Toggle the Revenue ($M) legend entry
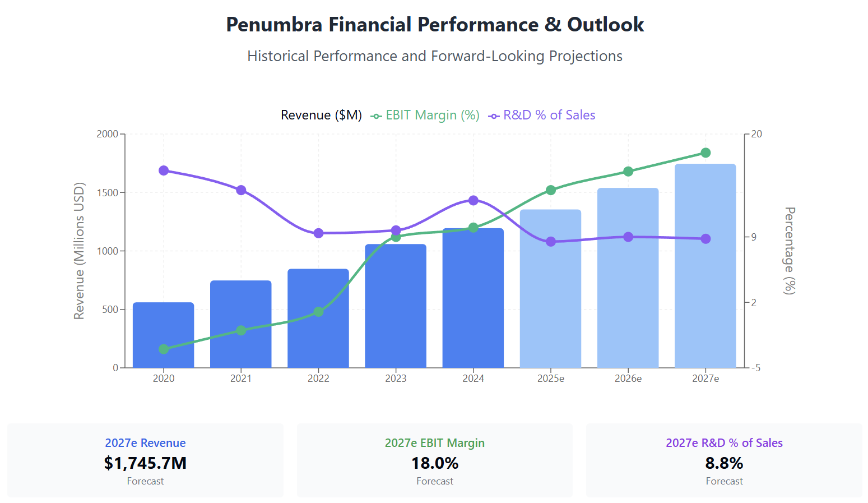The width and height of the screenshot is (868, 503). pyautogui.click(x=321, y=115)
